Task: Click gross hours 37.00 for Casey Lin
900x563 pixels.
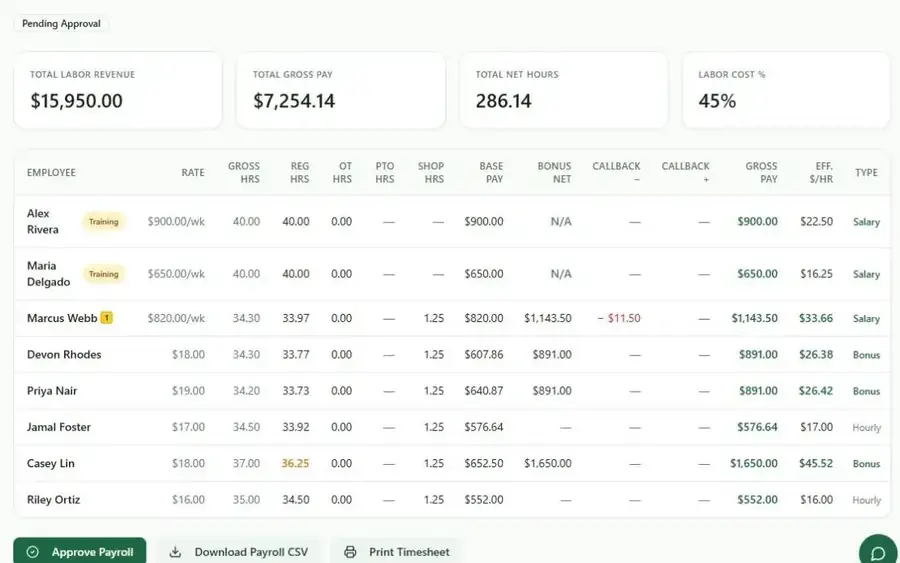Action: (246, 463)
